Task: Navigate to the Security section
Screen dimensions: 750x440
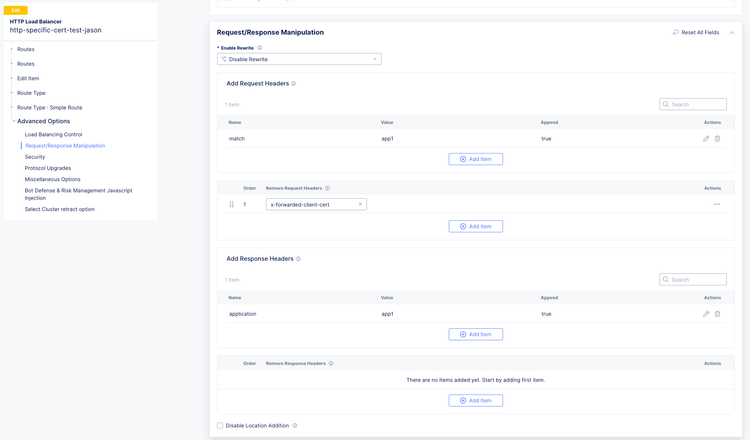Action: point(35,157)
